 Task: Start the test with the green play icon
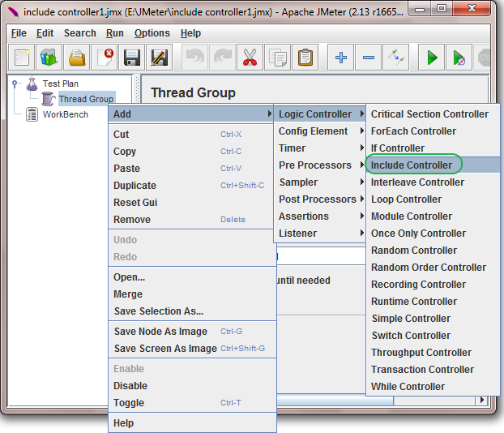tap(431, 58)
